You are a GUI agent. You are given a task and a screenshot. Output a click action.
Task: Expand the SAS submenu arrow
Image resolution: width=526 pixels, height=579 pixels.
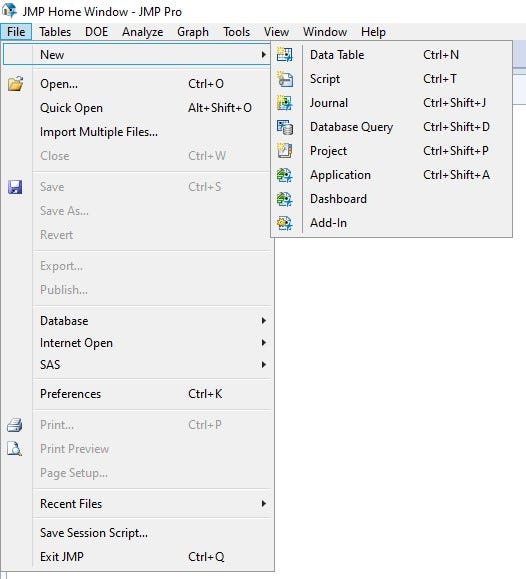click(263, 364)
